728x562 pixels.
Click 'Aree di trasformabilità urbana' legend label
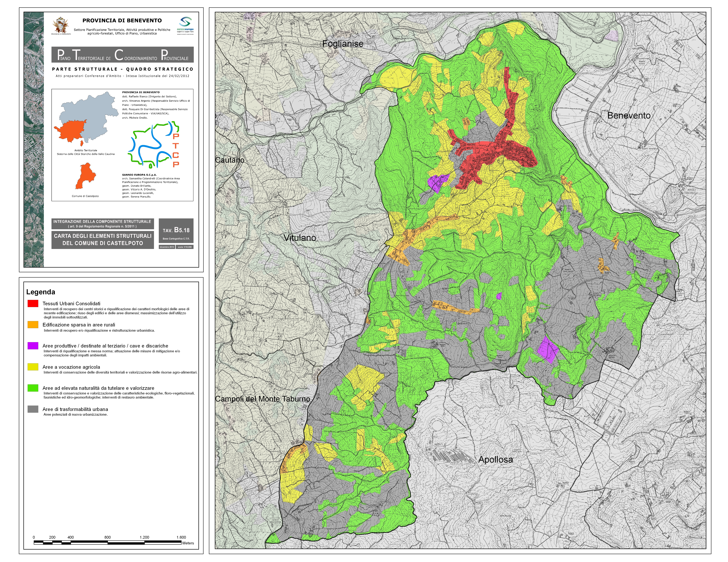[75, 409]
